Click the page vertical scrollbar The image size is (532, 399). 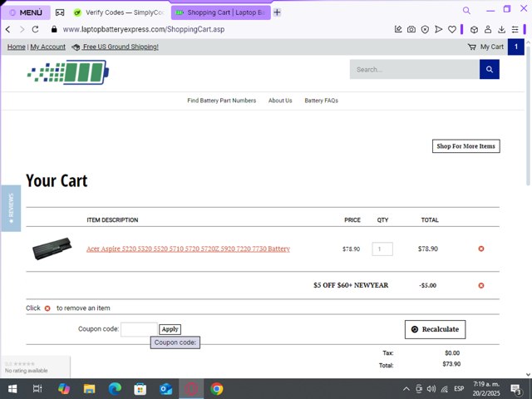(x=528, y=116)
